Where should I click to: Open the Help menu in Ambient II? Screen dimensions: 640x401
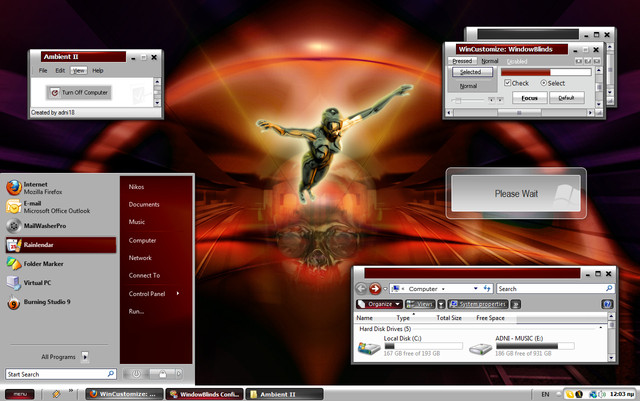click(98, 71)
